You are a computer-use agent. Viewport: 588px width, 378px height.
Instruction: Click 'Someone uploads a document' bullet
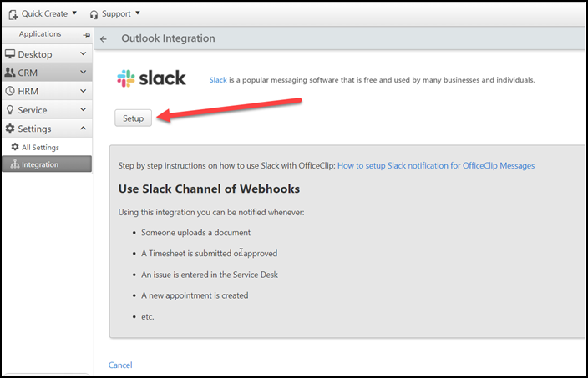[195, 233]
